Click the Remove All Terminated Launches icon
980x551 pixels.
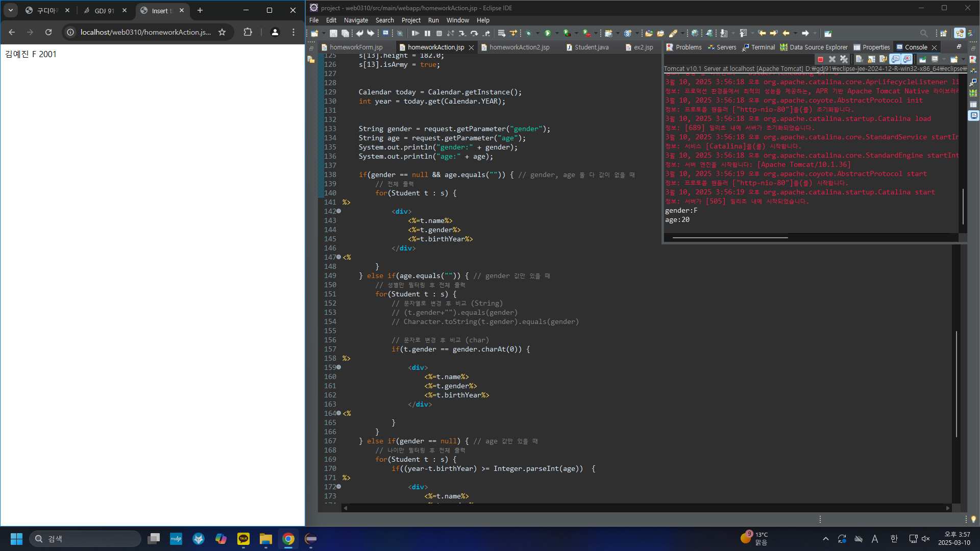pos(844,59)
